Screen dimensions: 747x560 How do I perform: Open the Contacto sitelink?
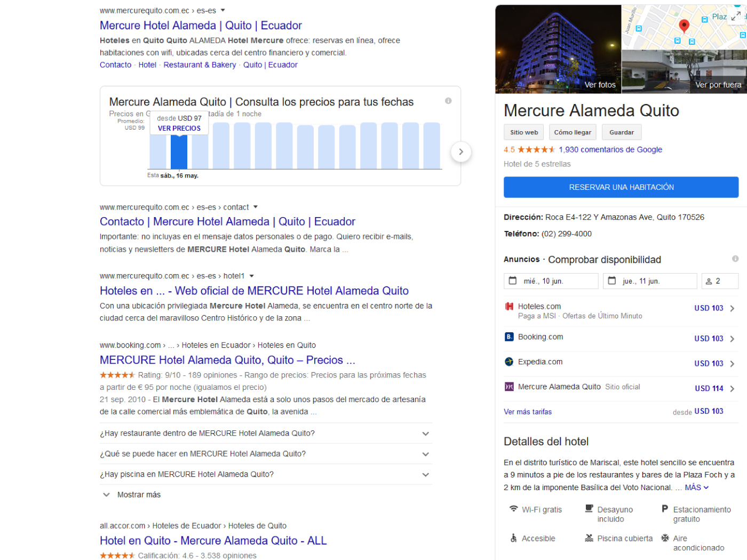[x=115, y=65]
